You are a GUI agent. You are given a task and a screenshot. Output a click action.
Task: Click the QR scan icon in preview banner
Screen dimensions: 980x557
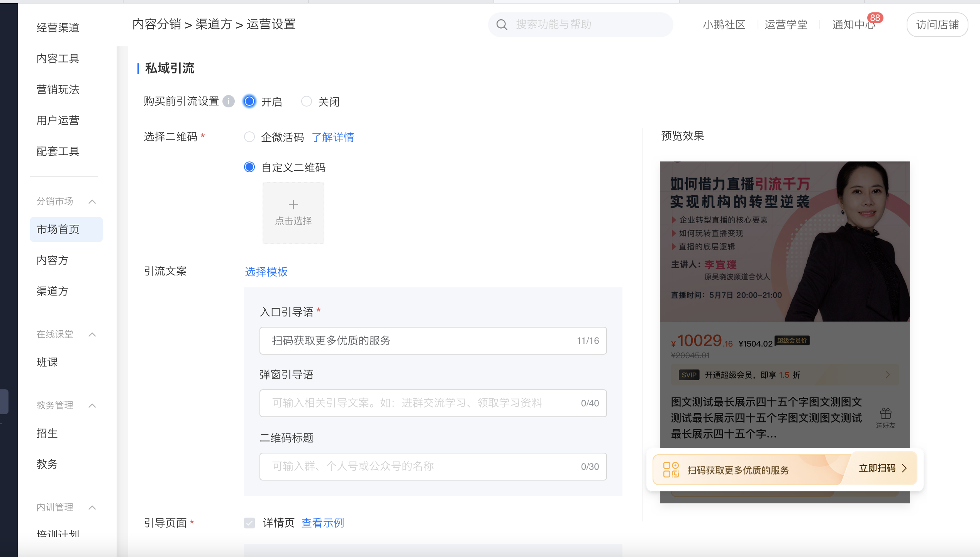[671, 470]
